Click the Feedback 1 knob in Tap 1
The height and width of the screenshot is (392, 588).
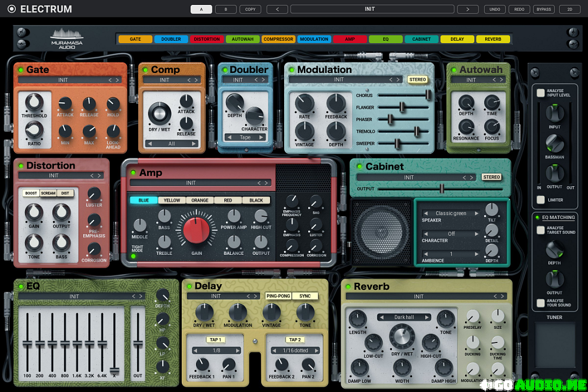coord(202,365)
